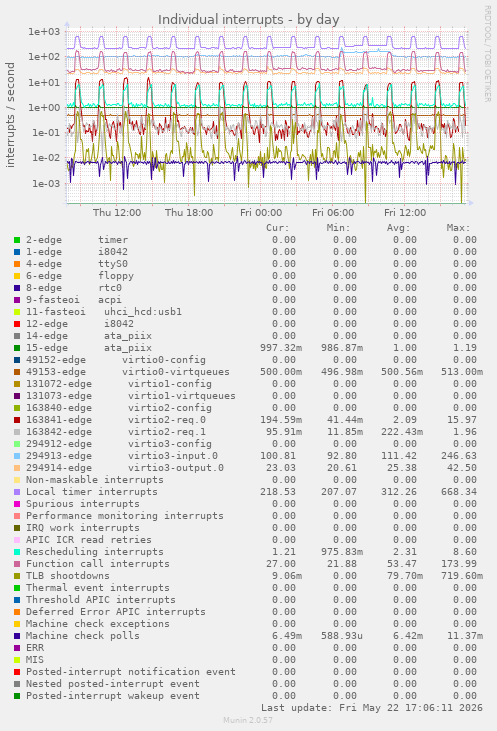Click the Fri 00:00 time axis label
Image resolution: width=497 pixels, height=731 pixels.
[x=261, y=213]
